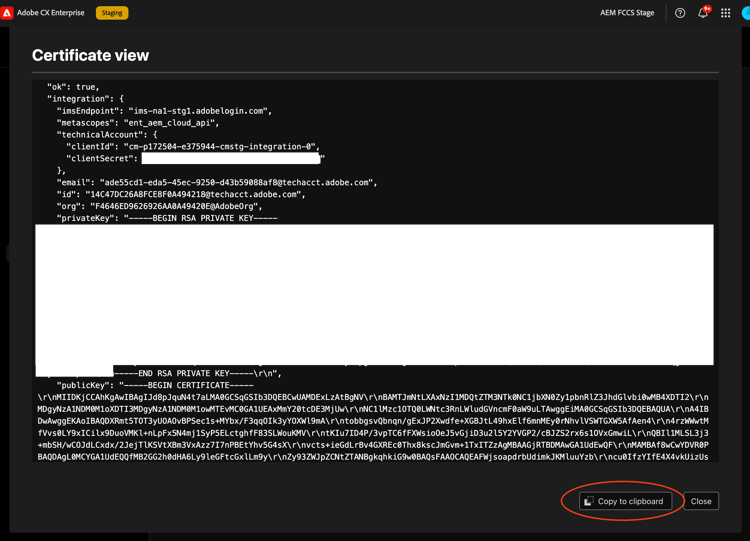The height and width of the screenshot is (541, 750).
Task: Click Copy to clipboard button
Action: pos(625,501)
